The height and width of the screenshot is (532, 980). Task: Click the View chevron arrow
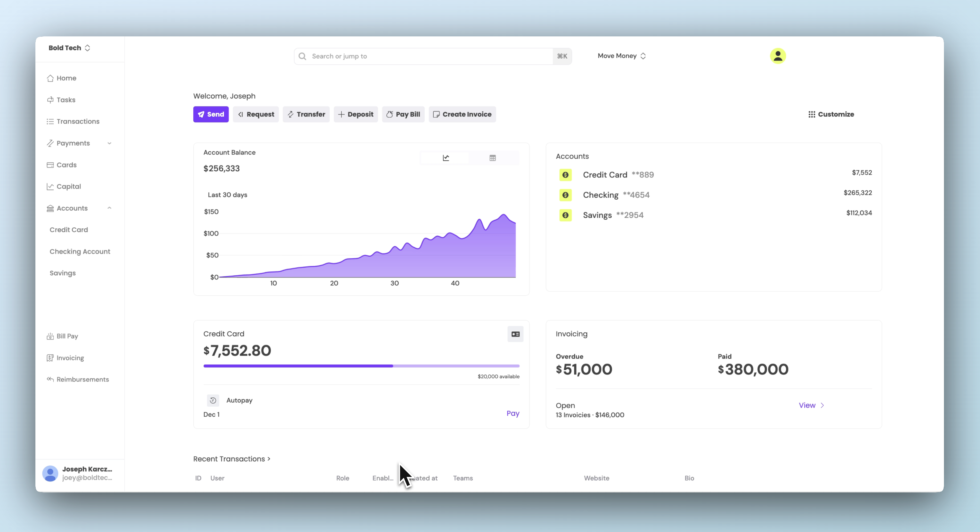(822, 405)
